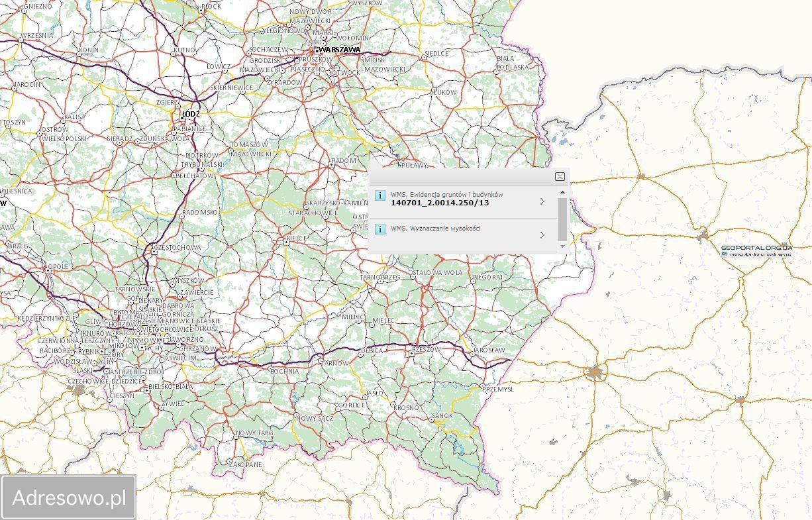
Task: Click the KUTNO city label
Action: [x=185, y=50]
